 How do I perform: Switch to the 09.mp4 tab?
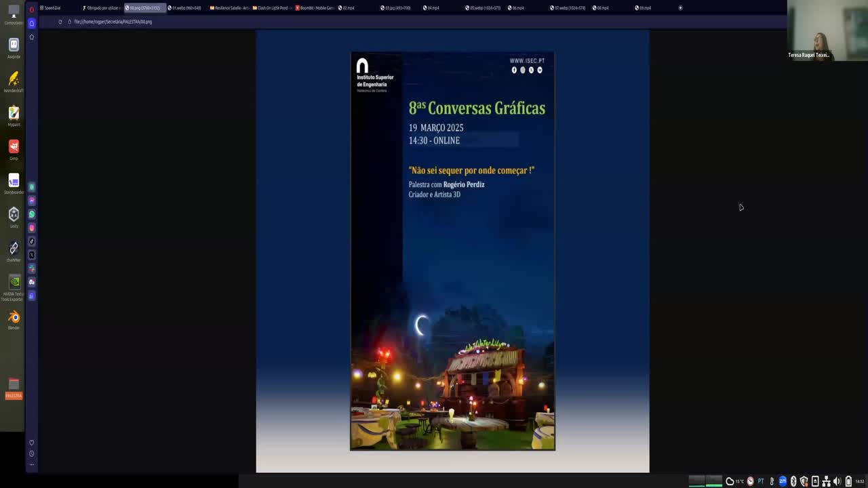click(654, 8)
